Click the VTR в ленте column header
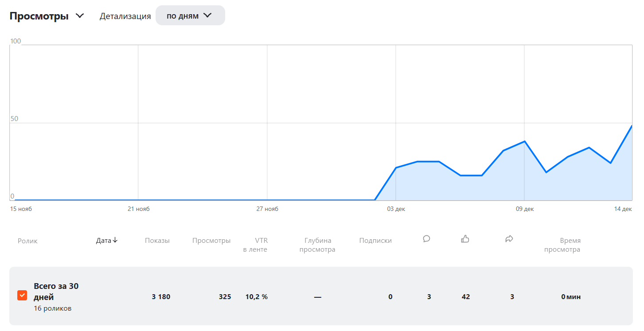Screen dimensions: 644x331 pos(255,245)
